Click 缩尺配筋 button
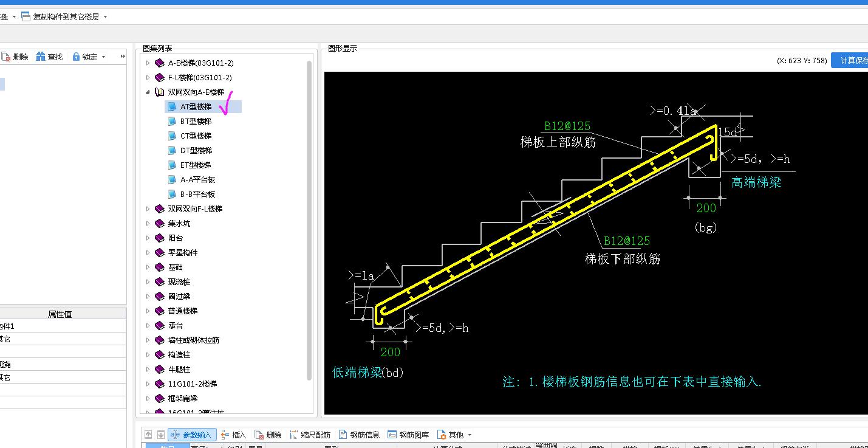 click(310, 435)
